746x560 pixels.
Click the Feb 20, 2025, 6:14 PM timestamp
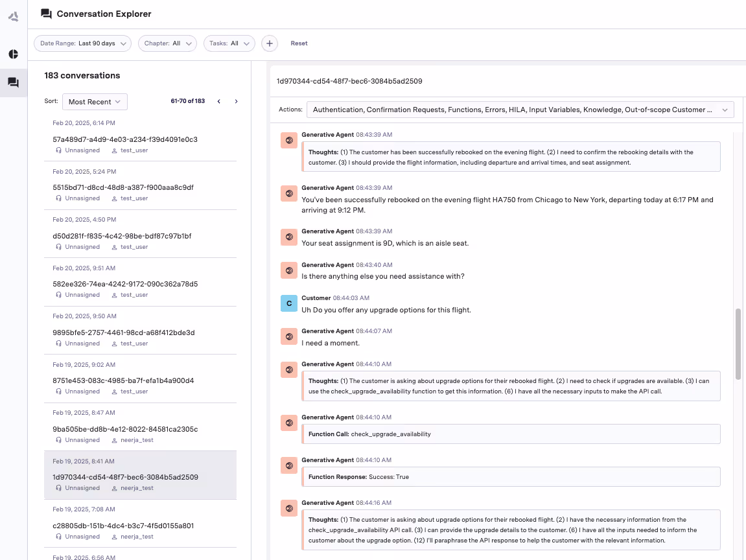84,123
